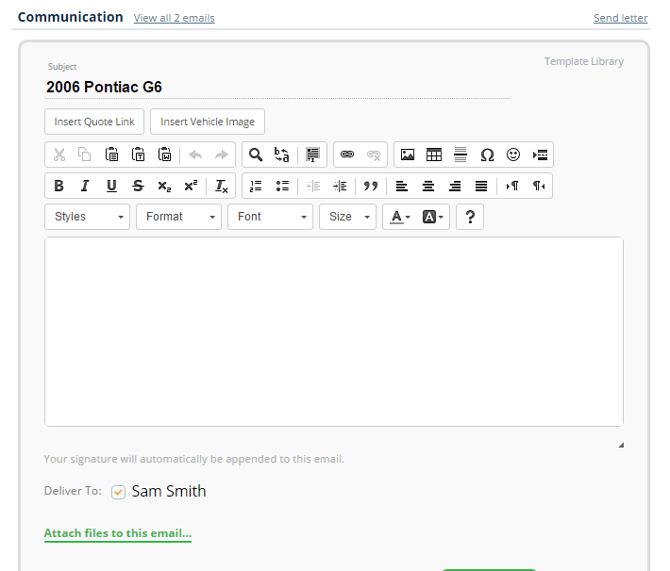The height and width of the screenshot is (571, 670).
Task: Align text right
Action: tap(455, 186)
